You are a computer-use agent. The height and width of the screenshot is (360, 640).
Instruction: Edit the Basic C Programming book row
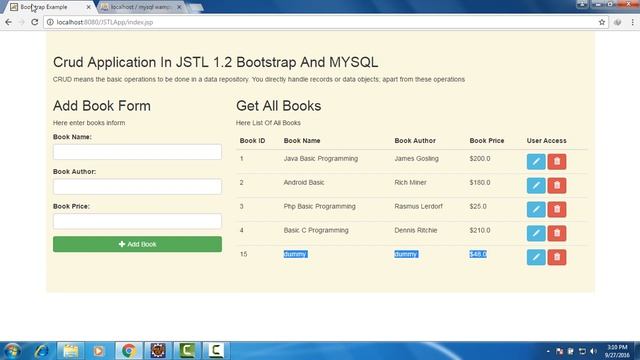coord(536,233)
